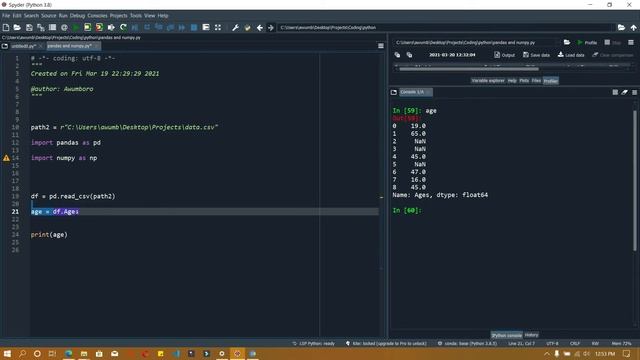Open notification center in system tray
640x360 pixels.
click(627, 353)
